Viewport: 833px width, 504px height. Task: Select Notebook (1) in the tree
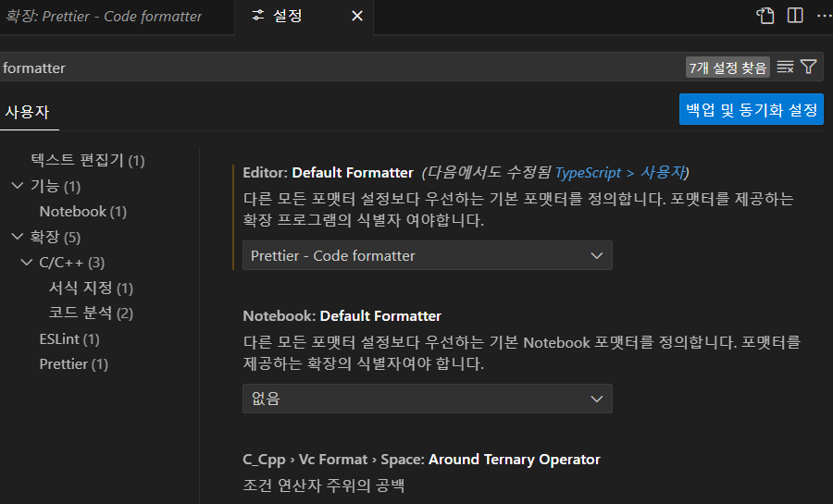coord(83,211)
